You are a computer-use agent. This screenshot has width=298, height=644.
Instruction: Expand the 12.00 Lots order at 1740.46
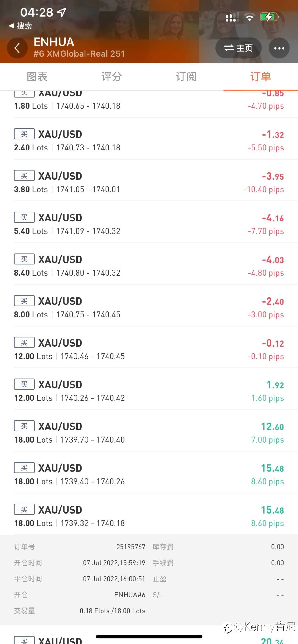click(x=149, y=349)
